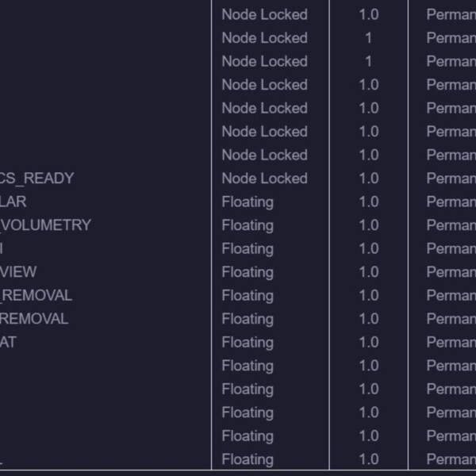The width and height of the screenshot is (476, 476).
Task: Click the Permanent cell in the topmost row
Action: tap(451, 14)
